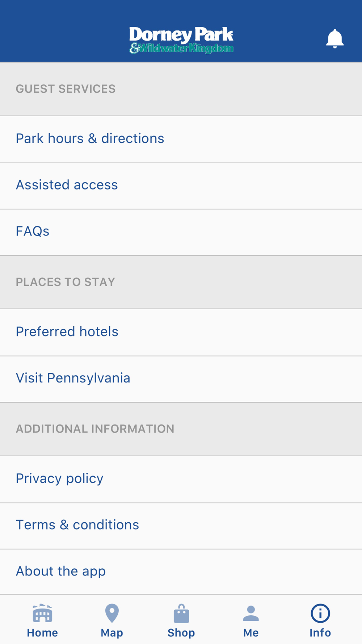Open the Map pin icon
The image size is (362, 644).
(x=112, y=613)
